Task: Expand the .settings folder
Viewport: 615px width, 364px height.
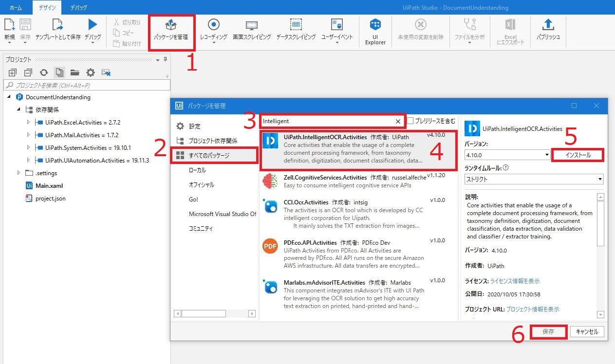Action: click(19, 173)
